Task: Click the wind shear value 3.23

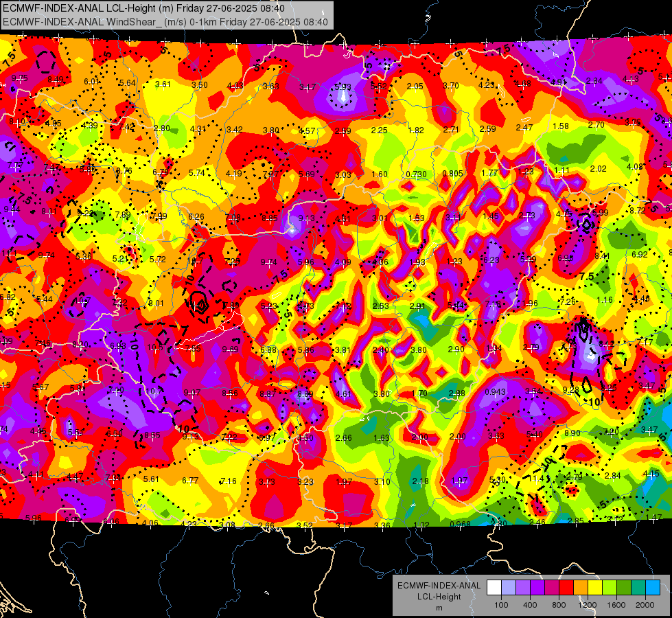Action: pyautogui.click(x=305, y=482)
